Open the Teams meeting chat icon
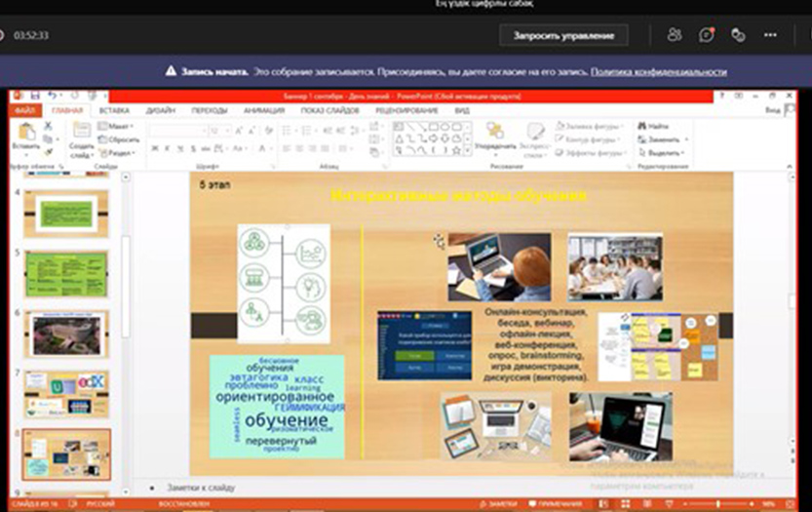Viewport: 812px width, 512px height. tap(706, 35)
